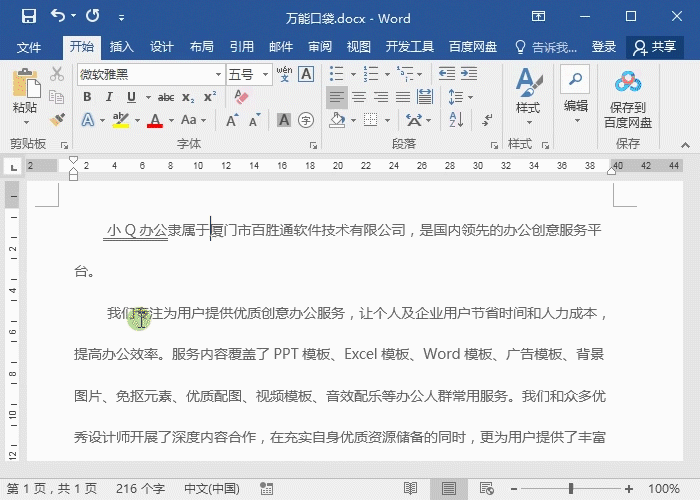Switch to the 设计 tab

pyautogui.click(x=162, y=47)
